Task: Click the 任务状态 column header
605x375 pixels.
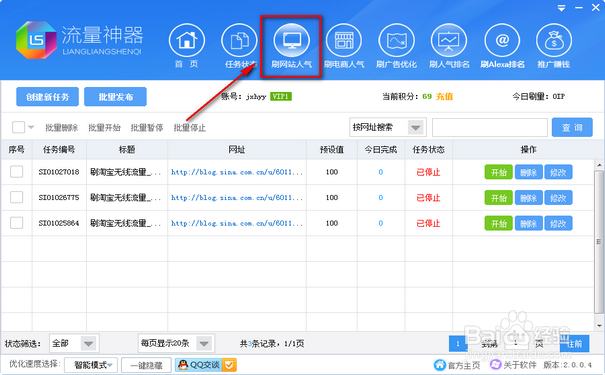Action: pyautogui.click(x=429, y=149)
